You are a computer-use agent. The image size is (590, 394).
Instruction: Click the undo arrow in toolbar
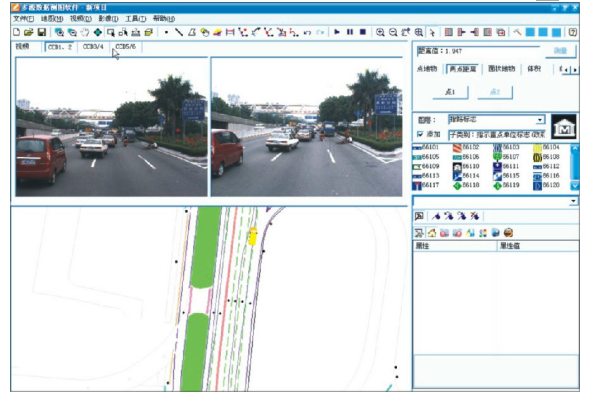click(307, 33)
